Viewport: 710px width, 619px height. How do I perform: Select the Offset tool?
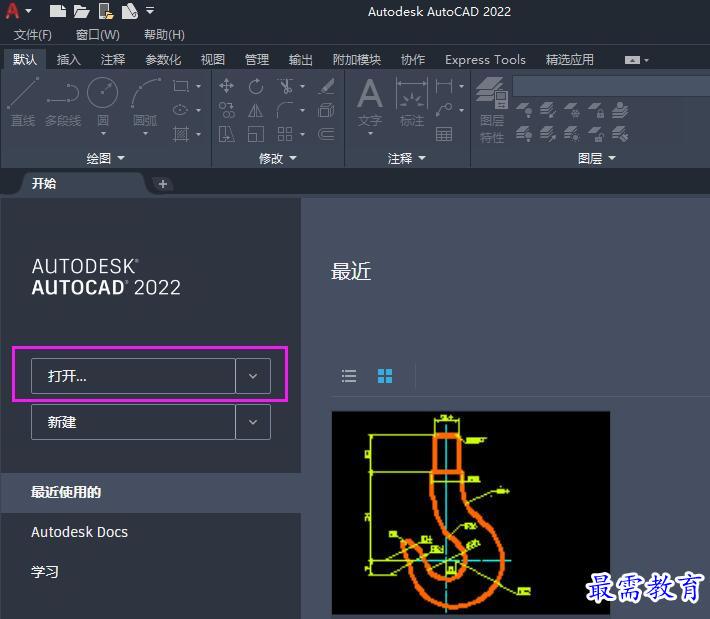pos(326,134)
